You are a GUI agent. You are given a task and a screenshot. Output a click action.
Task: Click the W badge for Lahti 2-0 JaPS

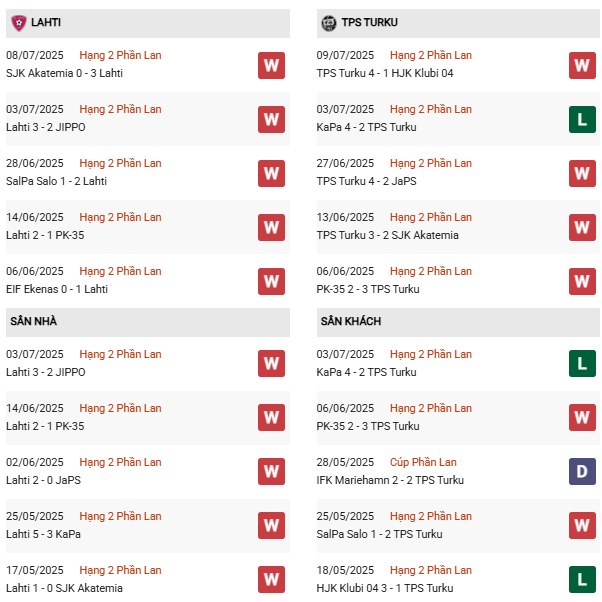click(271, 472)
